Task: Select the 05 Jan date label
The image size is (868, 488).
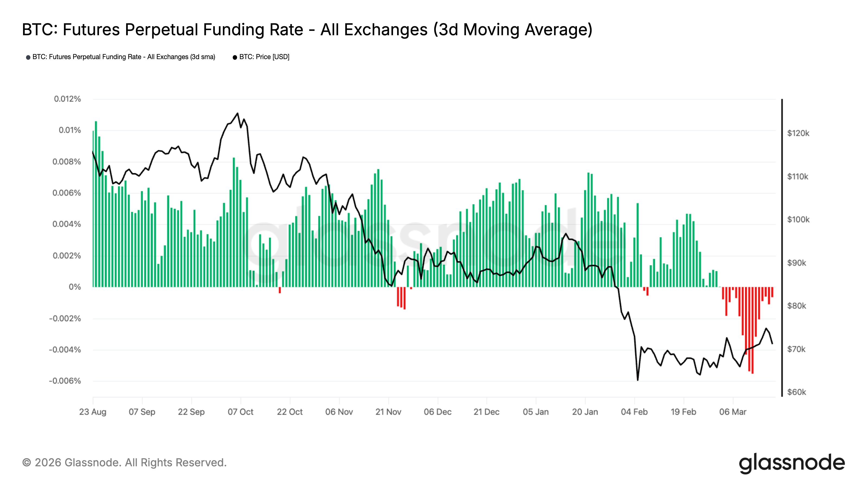Action: 536,412
